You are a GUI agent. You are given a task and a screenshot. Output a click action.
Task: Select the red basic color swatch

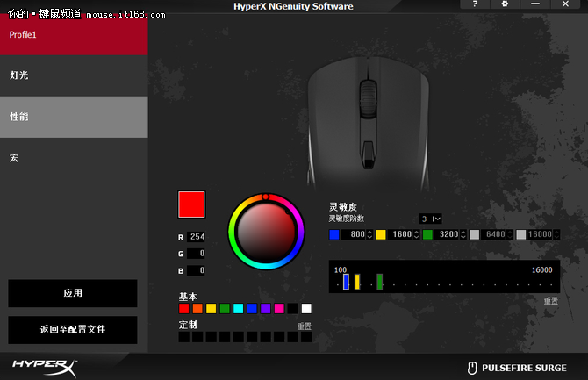click(x=183, y=308)
